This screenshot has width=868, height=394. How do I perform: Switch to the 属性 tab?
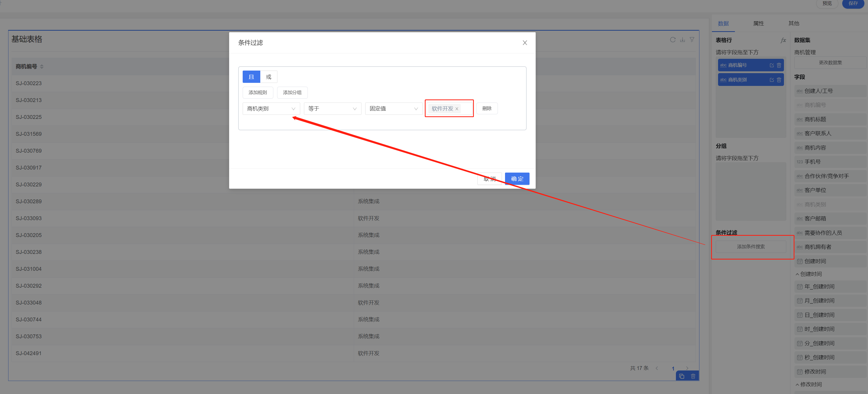click(758, 24)
